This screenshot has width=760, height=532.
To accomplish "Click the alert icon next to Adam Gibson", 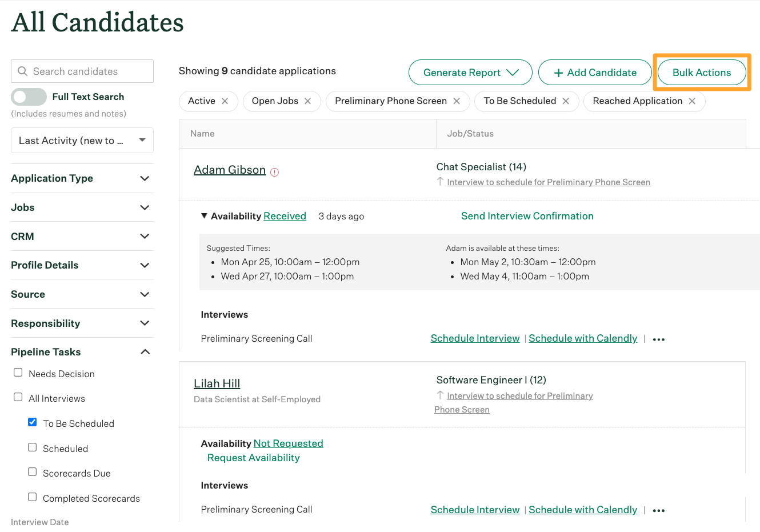I will pyautogui.click(x=275, y=172).
